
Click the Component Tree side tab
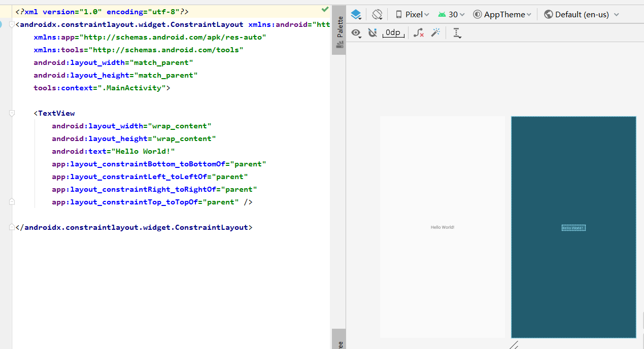pos(340,340)
